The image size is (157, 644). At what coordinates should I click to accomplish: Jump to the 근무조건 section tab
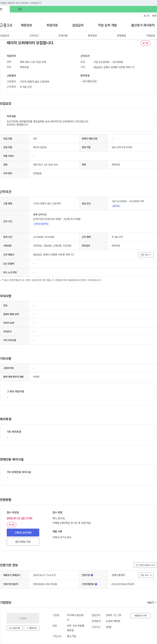[x=34, y=36]
